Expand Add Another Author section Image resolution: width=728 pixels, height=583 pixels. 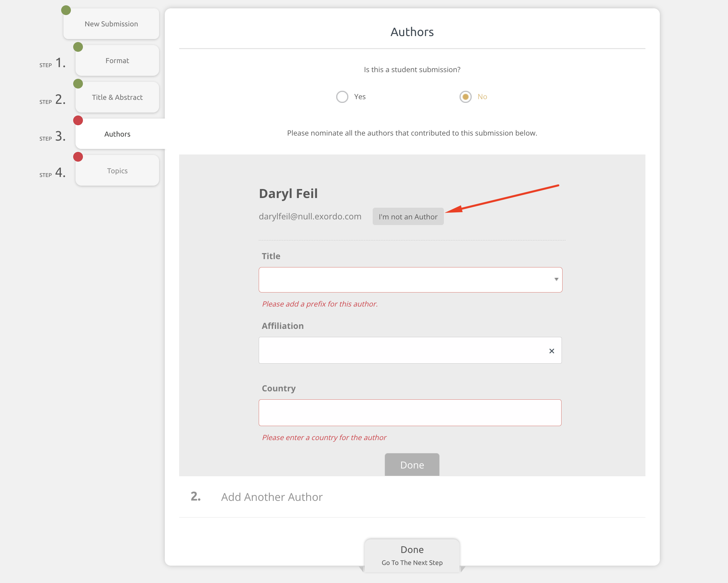[x=271, y=497]
